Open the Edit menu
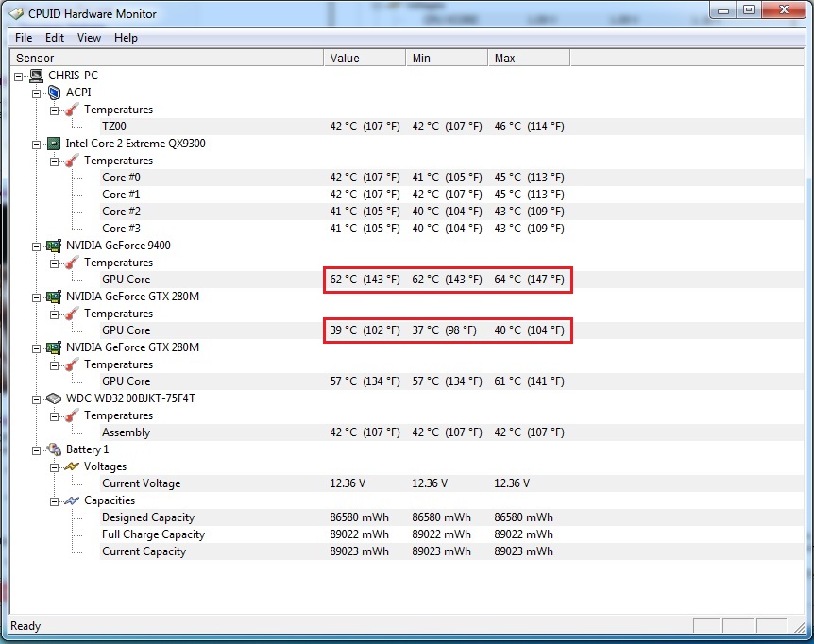The image size is (814, 644). pos(55,38)
